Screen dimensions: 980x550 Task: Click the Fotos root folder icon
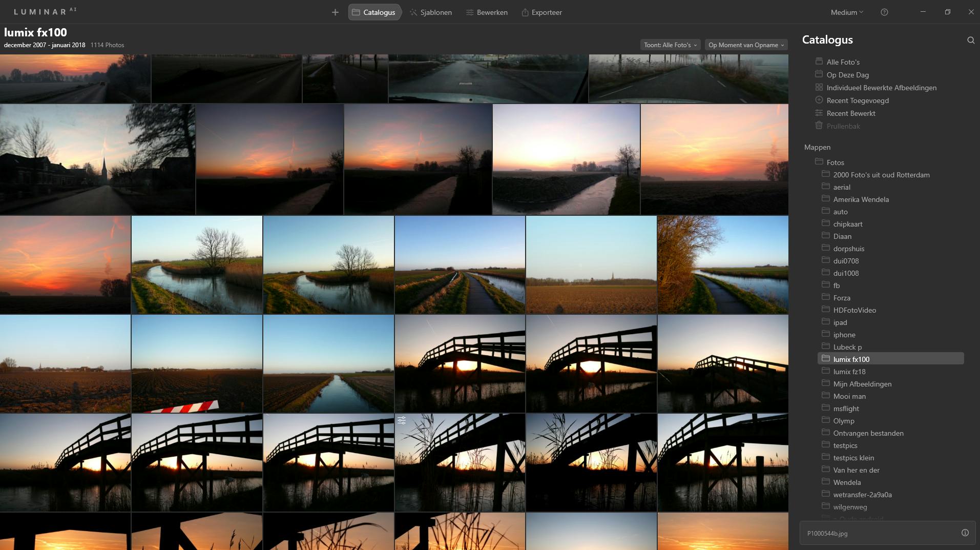(x=819, y=162)
